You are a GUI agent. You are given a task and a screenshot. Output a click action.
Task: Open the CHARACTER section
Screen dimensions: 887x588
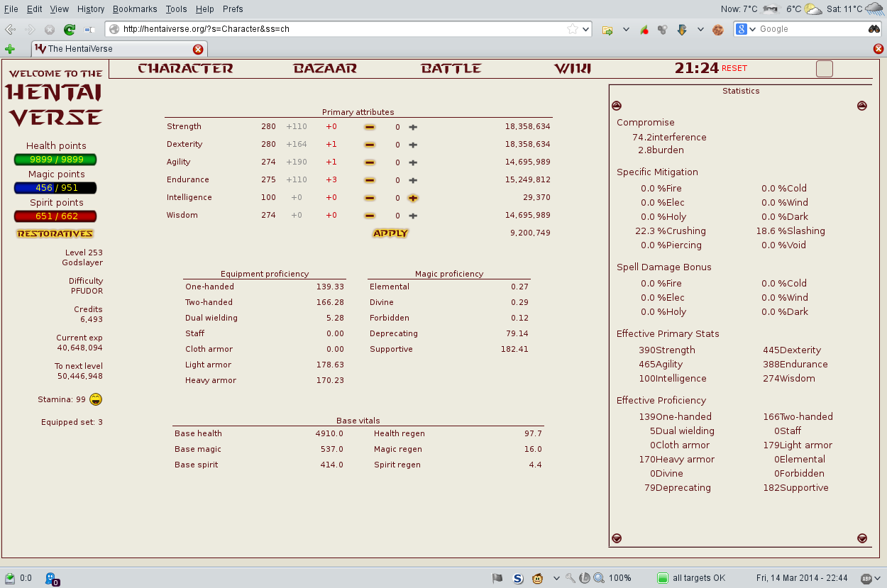click(185, 69)
